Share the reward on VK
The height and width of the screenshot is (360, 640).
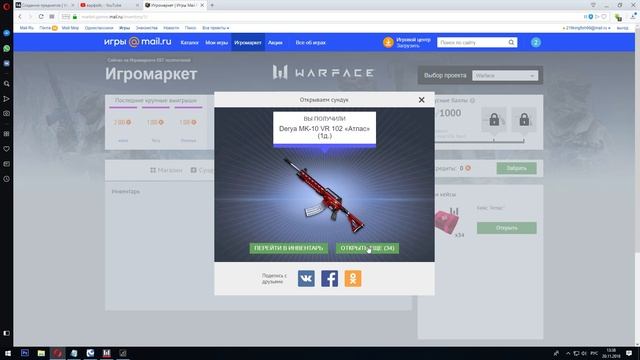(306, 278)
